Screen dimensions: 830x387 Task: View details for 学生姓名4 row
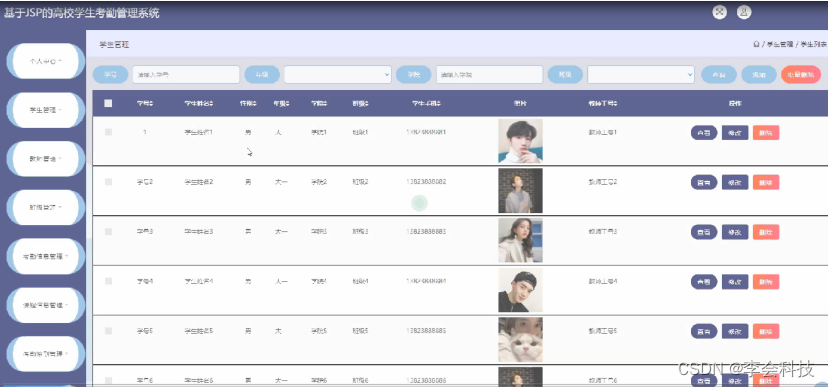click(704, 282)
